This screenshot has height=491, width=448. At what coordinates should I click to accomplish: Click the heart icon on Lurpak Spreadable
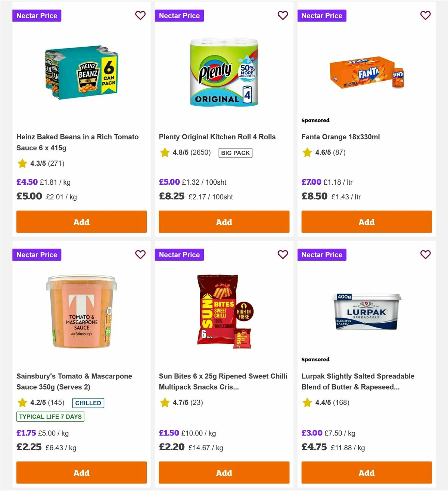click(426, 254)
